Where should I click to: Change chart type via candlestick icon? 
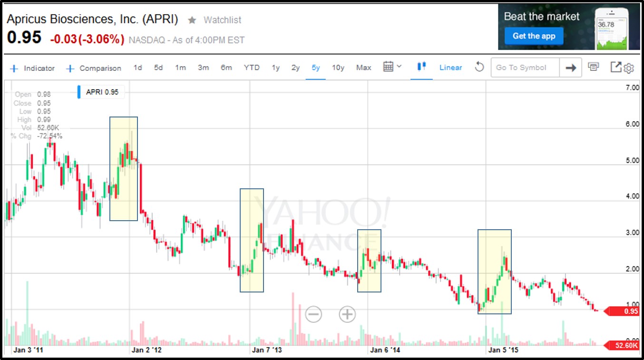point(421,67)
